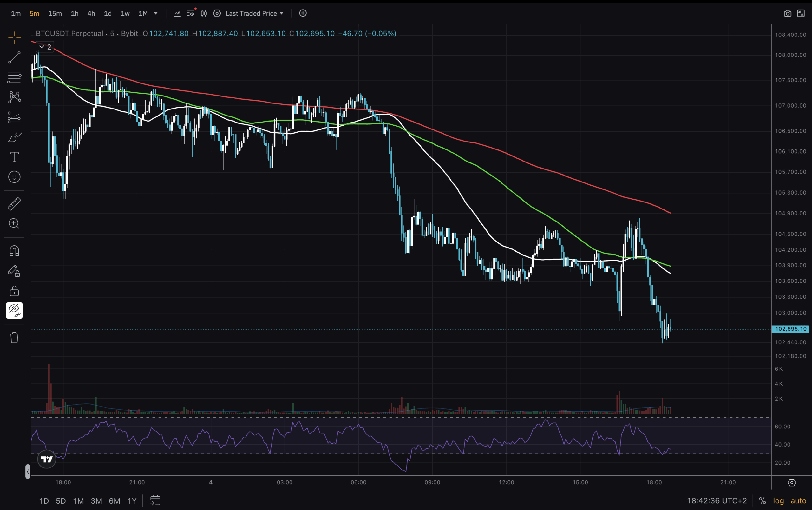Switch to the 15m timeframe
812x510 pixels.
[x=55, y=14]
